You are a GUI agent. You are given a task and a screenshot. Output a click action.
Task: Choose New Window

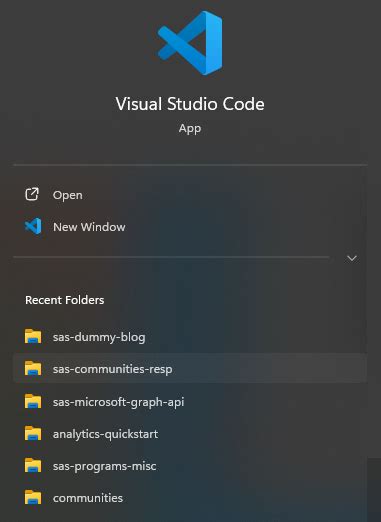point(190,227)
